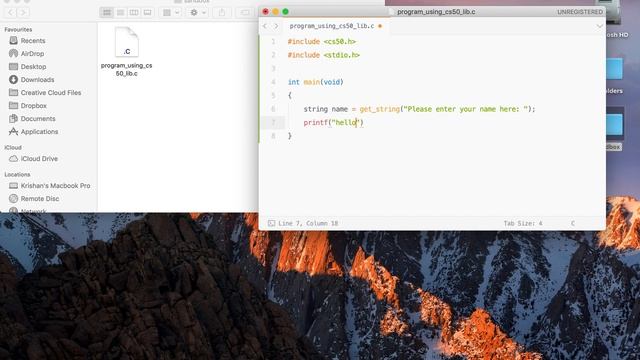Select iCloud Drive in Finder sidebar

(x=39, y=159)
